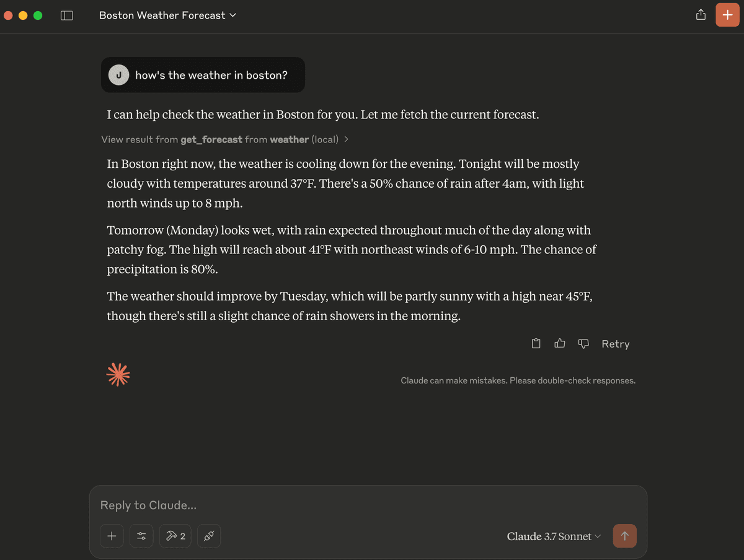Screen dimensions: 744x560
Task: Give a thumbs down to the response
Action: [x=583, y=343]
